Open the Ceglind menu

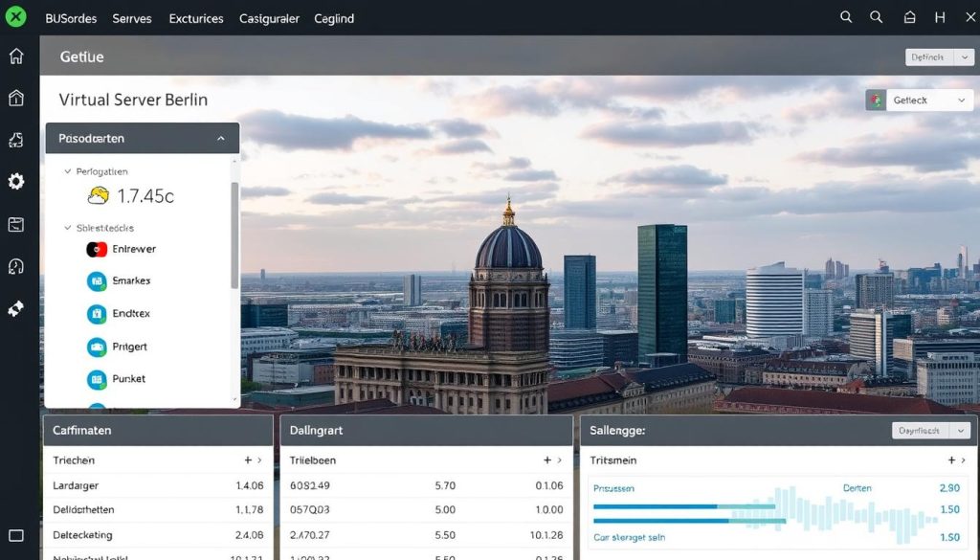(x=334, y=19)
